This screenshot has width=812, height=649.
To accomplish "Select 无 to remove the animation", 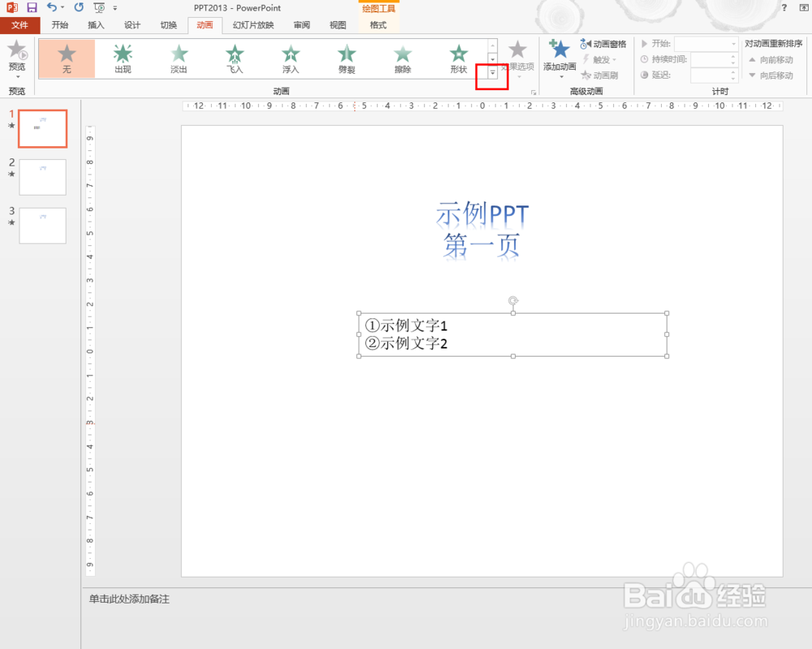I will click(67, 58).
